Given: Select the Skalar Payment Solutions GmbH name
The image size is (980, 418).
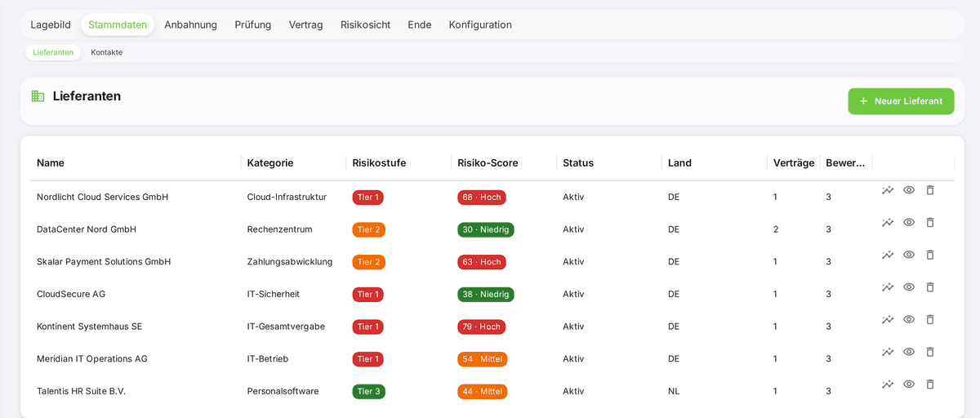Looking at the screenshot, I should click(104, 262).
